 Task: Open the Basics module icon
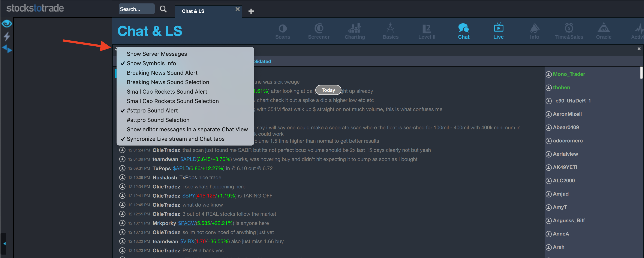click(x=390, y=31)
